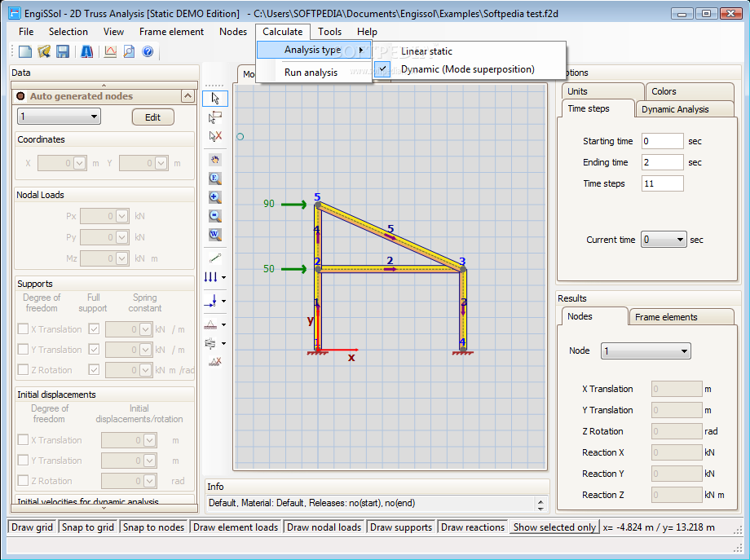750x560 pixels.
Task: Toggle Full support checkbox for X Translation
Action: coord(94,329)
